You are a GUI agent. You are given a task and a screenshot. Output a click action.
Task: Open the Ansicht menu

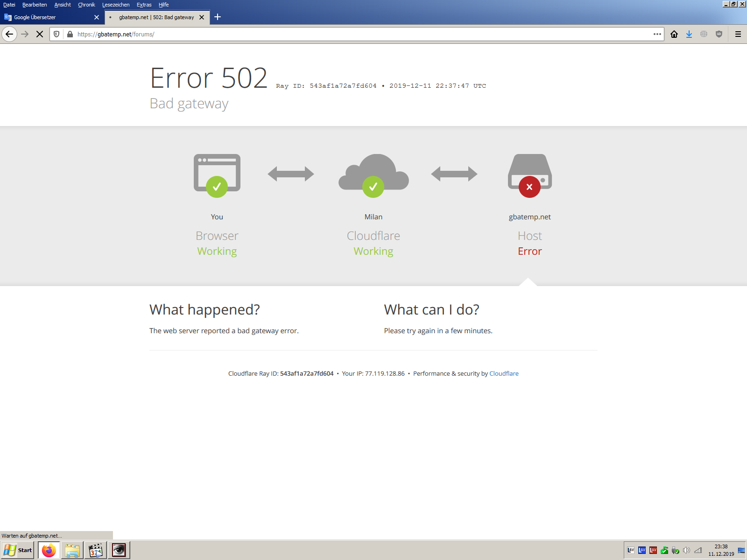pyautogui.click(x=63, y=5)
